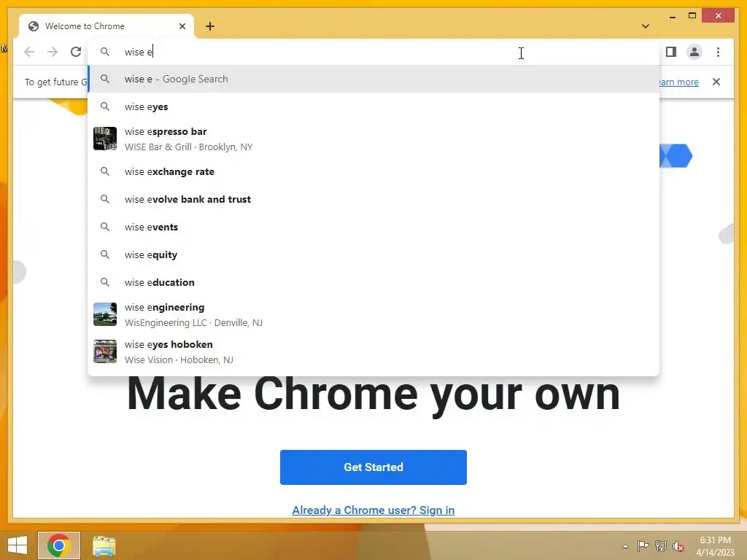Image resolution: width=747 pixels, height=560 pixels.
Task: Click the search icon beside 'wise evolve bank and trust'
Action: 105,199
